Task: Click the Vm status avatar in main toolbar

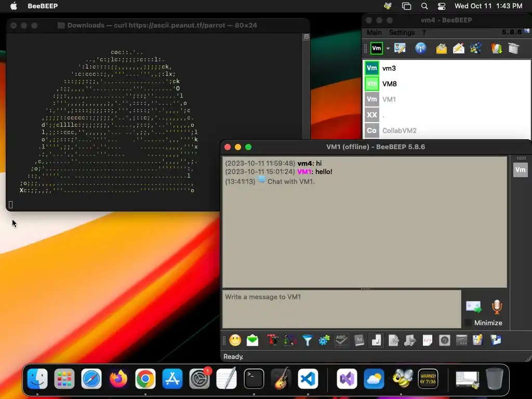Action: pos(377,48)
